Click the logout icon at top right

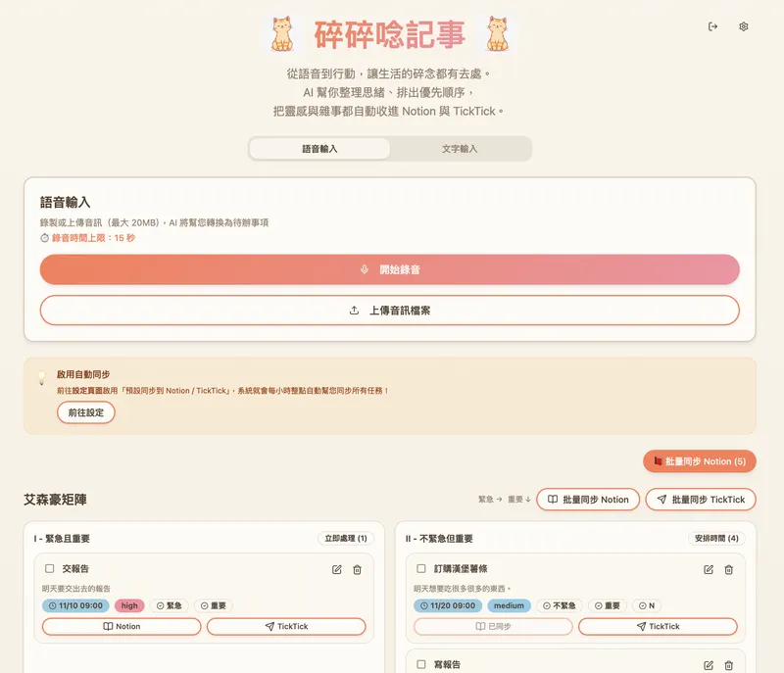click(713, 26)
